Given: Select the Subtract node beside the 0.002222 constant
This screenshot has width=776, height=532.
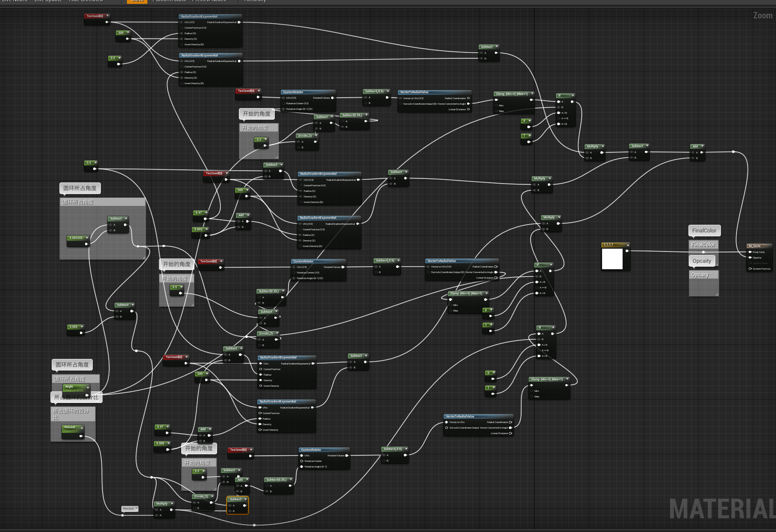Looking at the screenshot, I should pos(118,224).
